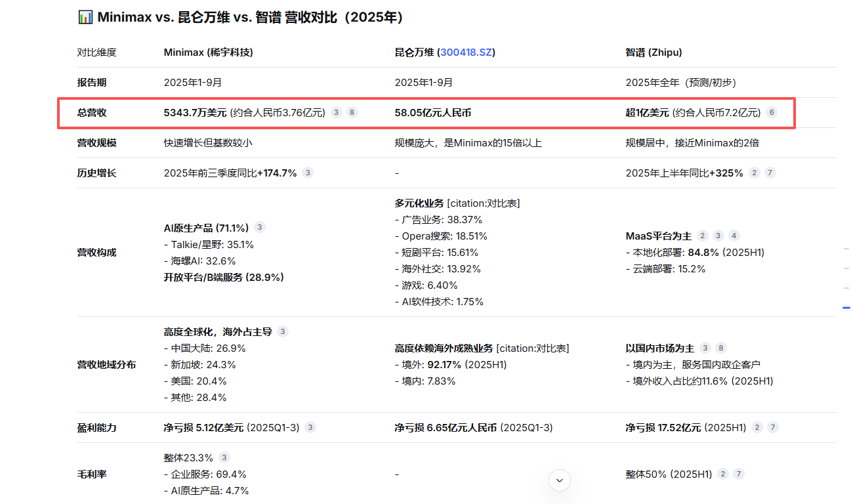This screenshot has width=853, height=504.
Task: Open citation 3 beside 高度全球化，海外占主导
Action: [x=283, y=331]
